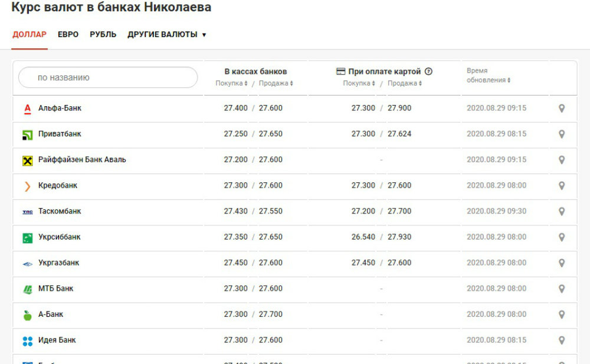Sort by cash desk sell rate
590x364 pixels.
click(x=276, y=84)
